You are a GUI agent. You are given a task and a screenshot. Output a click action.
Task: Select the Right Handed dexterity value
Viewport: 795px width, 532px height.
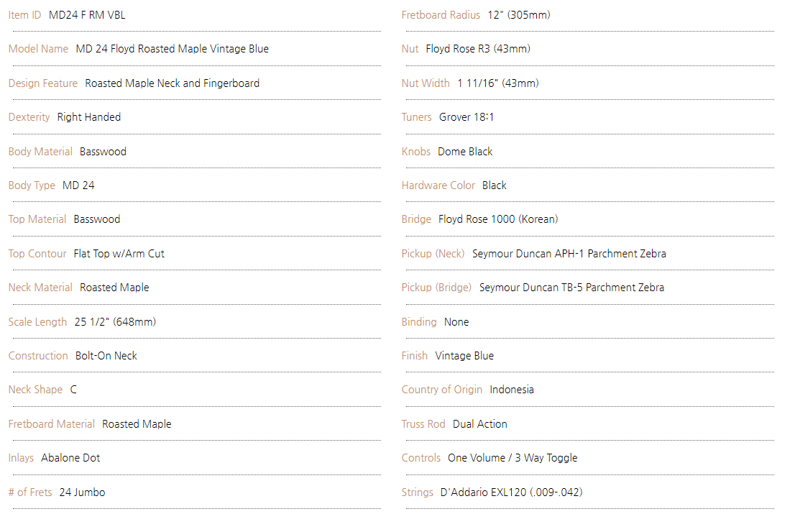coord(88,117)
